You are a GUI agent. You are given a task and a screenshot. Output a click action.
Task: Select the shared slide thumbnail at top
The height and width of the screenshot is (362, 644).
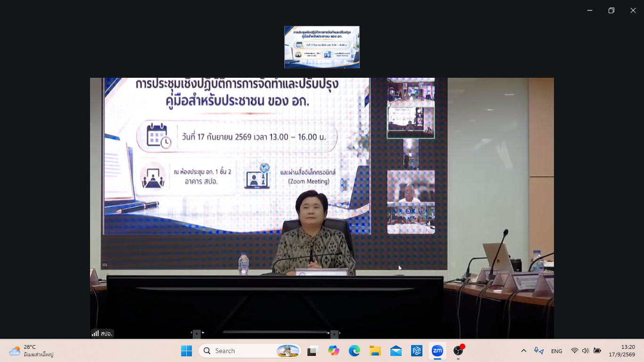point(322,47)
